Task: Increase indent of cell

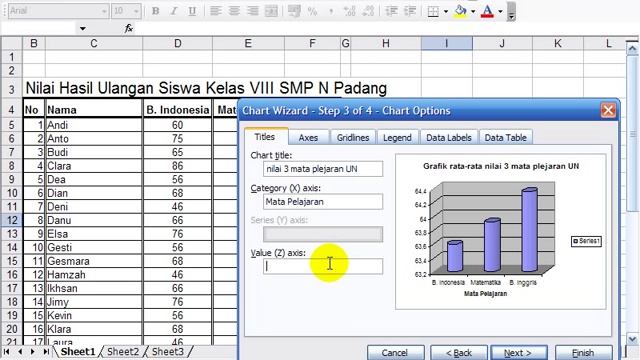Action: (410, 11)
